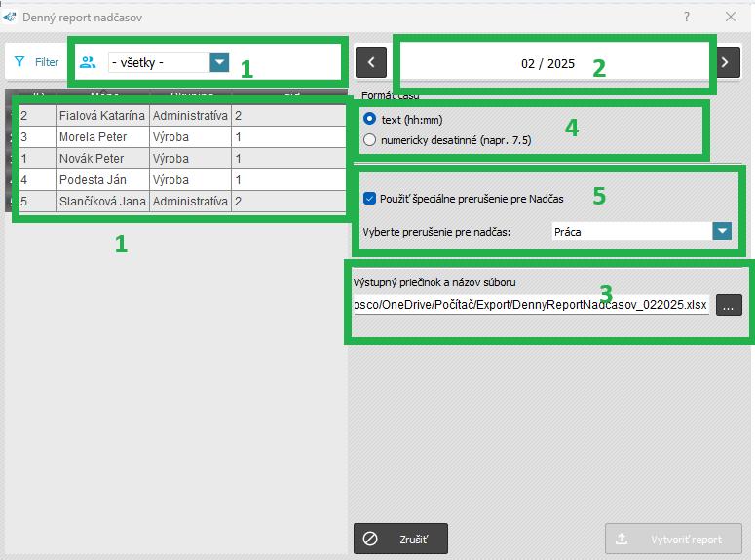Image resolution: width=755 pixels, height=560 pixels.
Task: Go to next month arrow
Action: 726,62
